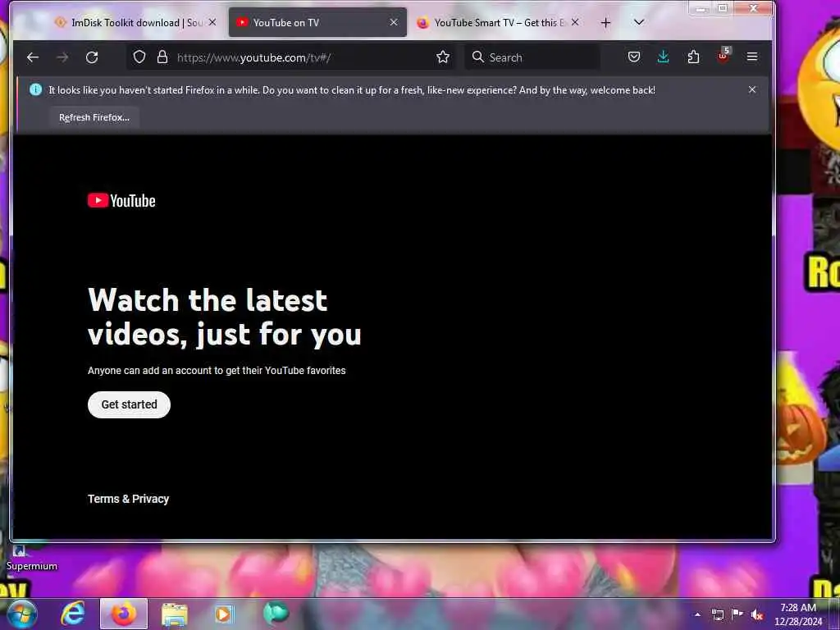This screenshot has width=840, height=630.
Task: Open the Windows Start menu
Action: [x=22, y=614]
